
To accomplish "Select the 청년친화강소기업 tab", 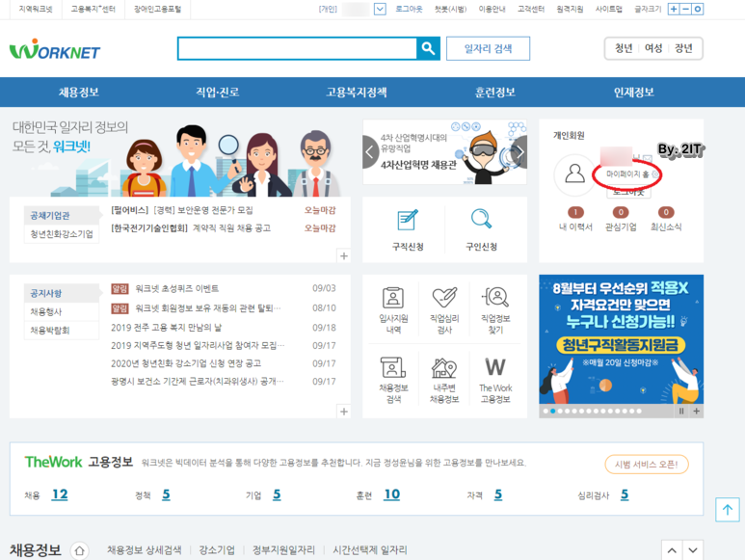I will tap(62, 234).
